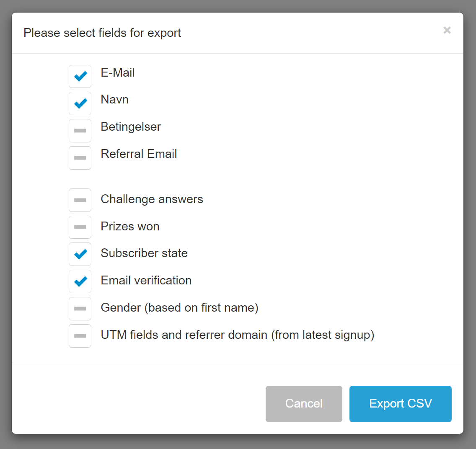Click the 'Prizes won' label text

[130, 227]
